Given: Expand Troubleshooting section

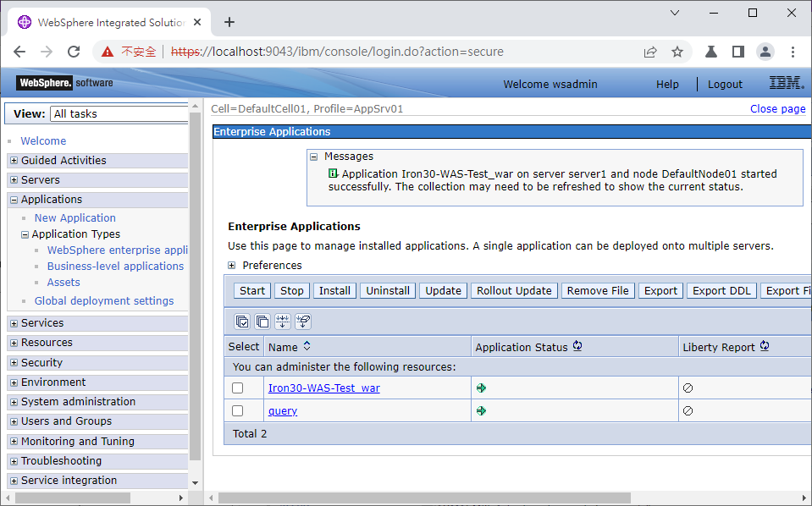Looking at the screenshot, I should point(14,461).
